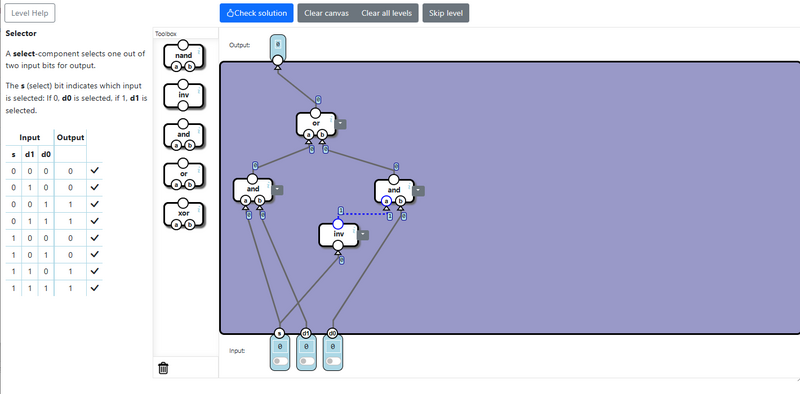Viewport: 800px width, 394px height.
Task: Click the left and gate on canvas
Action: (x=253, y=190)
